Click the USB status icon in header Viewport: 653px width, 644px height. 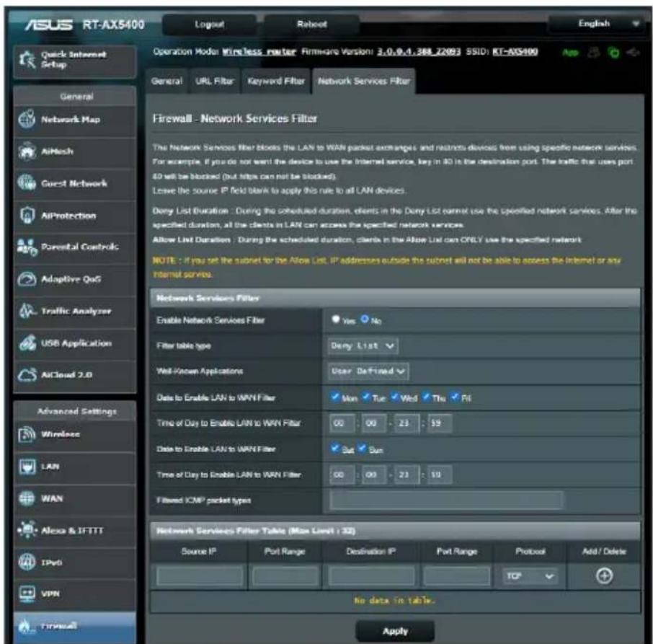click(633, 53)
